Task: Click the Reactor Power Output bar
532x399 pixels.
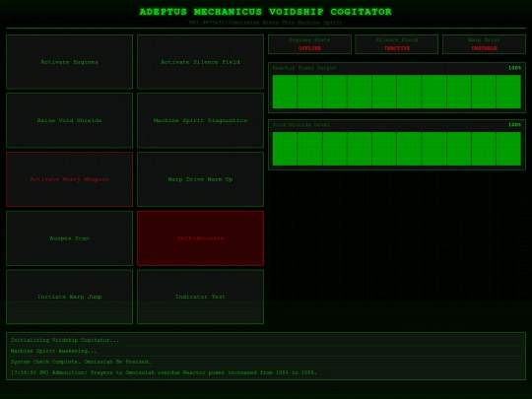Action: (397, 92)
